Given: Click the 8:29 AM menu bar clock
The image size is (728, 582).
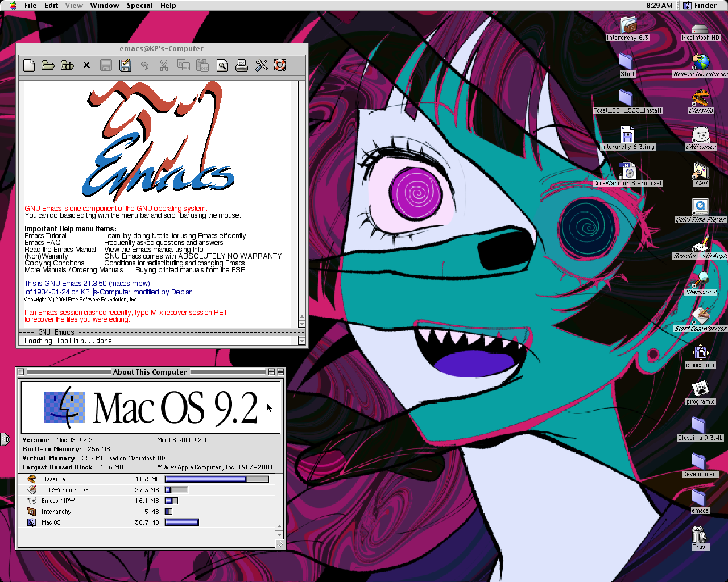Looking at the screenshot, I should pyautogui.click(x=659, y=5).
